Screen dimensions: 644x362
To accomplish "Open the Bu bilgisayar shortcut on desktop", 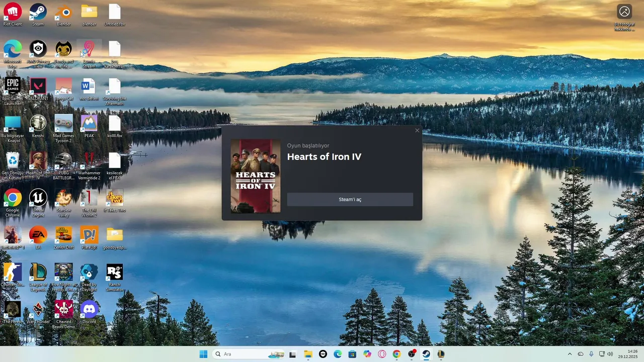I will pyautogui.click(x=13, y=129).
